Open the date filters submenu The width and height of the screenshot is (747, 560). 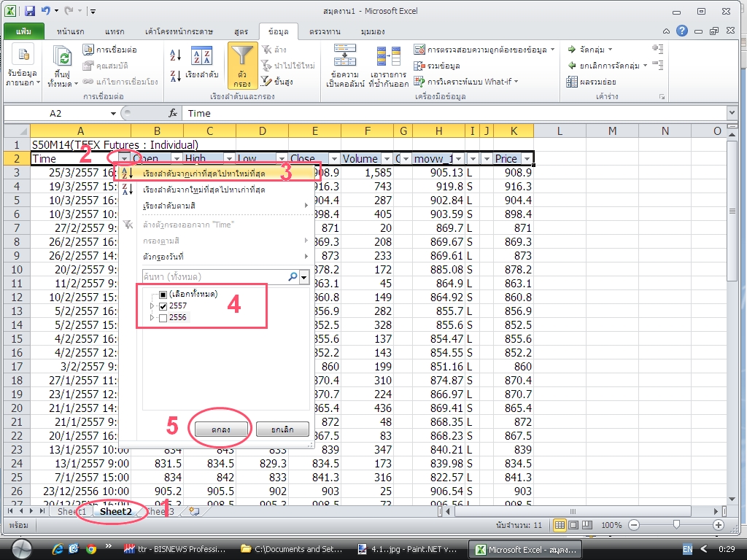tap(216, 257)
